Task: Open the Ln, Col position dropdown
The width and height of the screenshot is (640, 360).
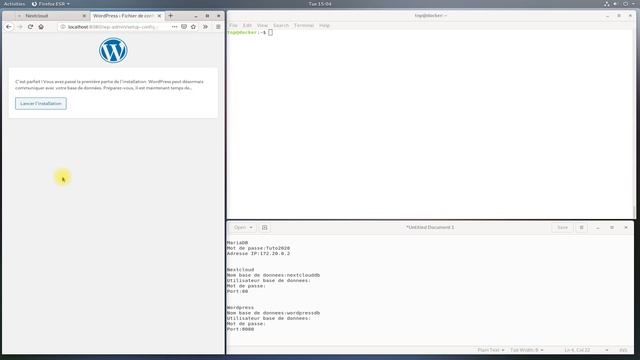Action: coord(586,350)
